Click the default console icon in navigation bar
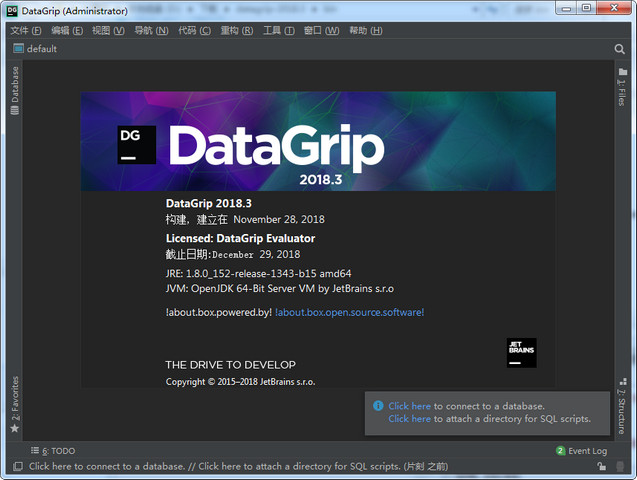The width and height of the screenshot is (637, 480). coord(18,48)
